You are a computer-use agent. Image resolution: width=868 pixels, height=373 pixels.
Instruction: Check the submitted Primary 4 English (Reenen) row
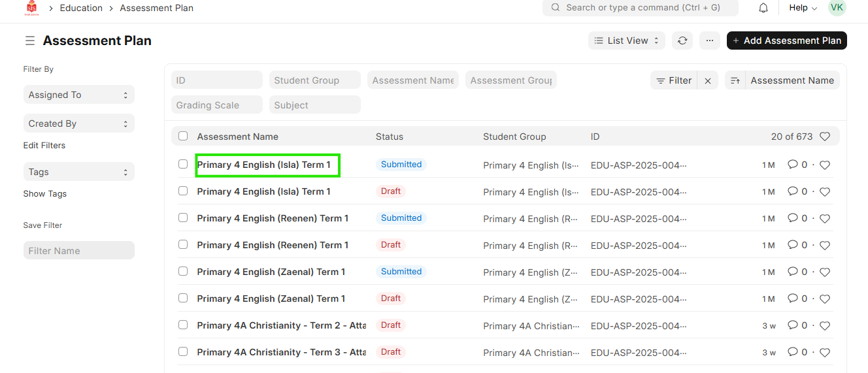click(183, 218)
